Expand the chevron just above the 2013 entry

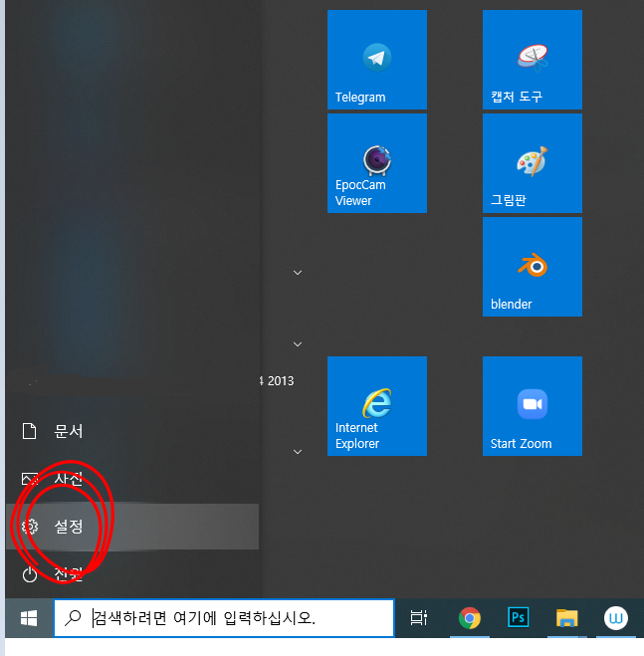298,344
